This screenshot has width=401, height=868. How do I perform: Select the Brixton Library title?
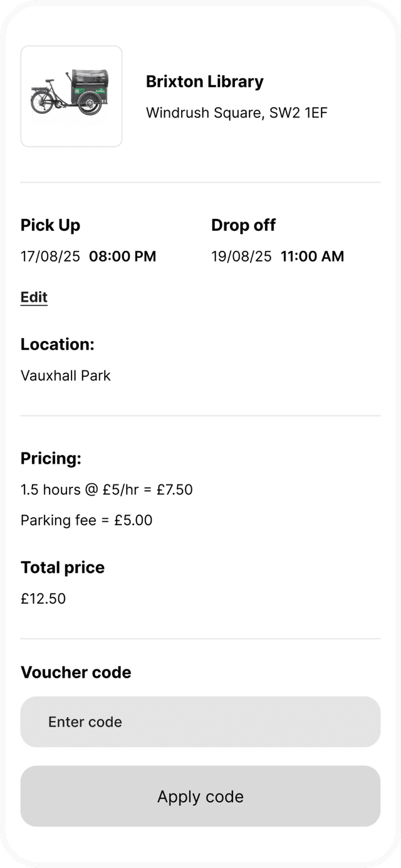point(204,81)
